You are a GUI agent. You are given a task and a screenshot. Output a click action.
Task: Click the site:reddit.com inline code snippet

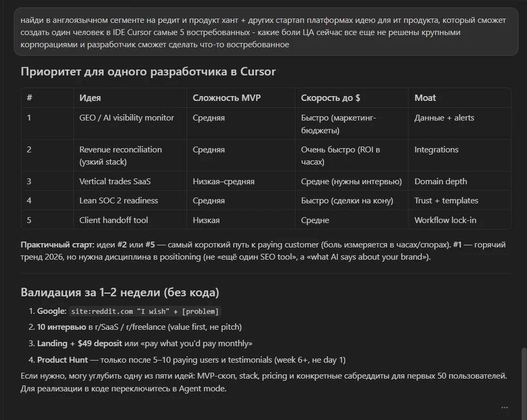(145, 312)
